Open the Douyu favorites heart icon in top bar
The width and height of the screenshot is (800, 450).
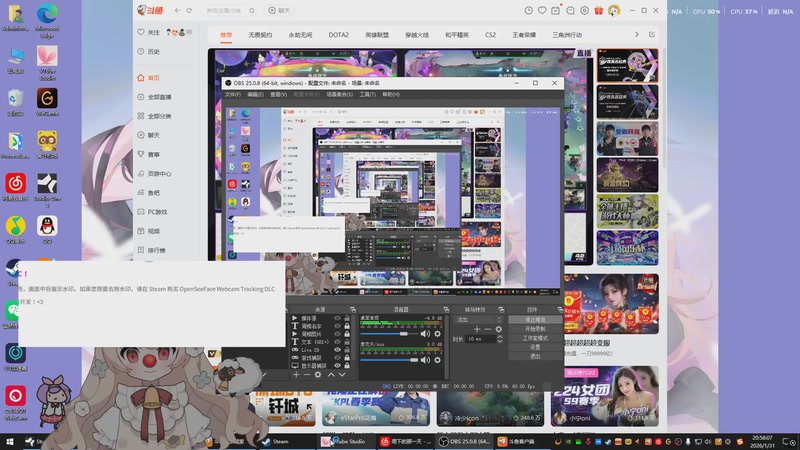pyautogui.click(x=542, y=10)
